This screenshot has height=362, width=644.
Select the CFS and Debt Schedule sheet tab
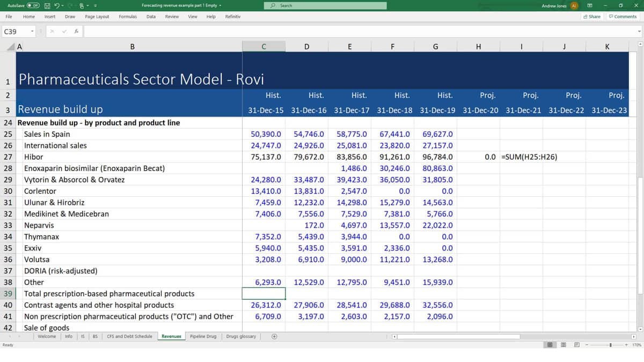coord(130,336)
